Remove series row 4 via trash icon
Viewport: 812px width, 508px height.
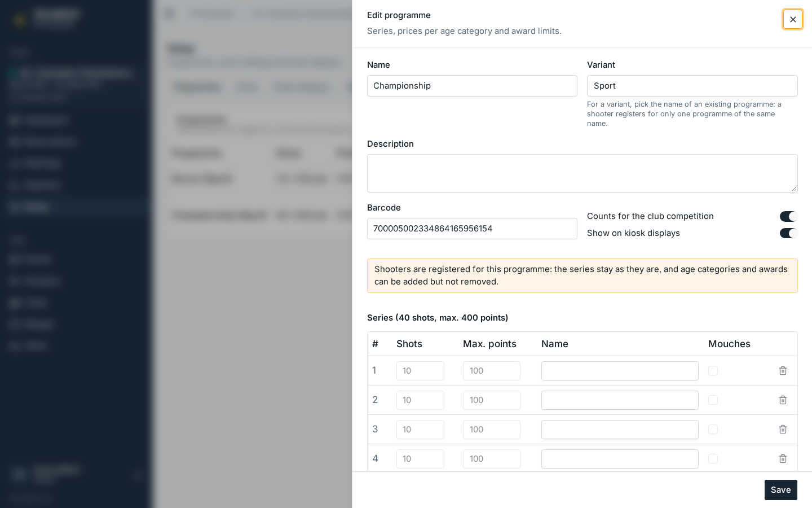coord(783,459)
